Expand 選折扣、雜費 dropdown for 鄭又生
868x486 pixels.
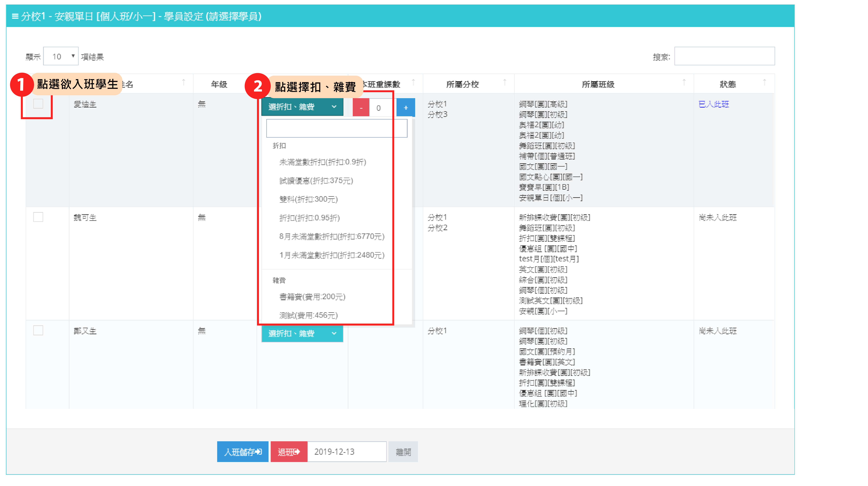pyautogui.click(x=302, y=334)
